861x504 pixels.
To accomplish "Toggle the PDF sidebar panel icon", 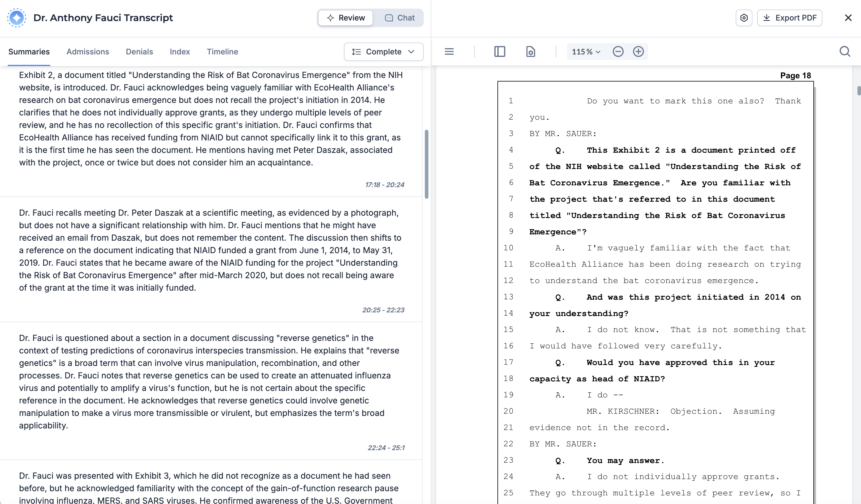I will pos(500,51).
